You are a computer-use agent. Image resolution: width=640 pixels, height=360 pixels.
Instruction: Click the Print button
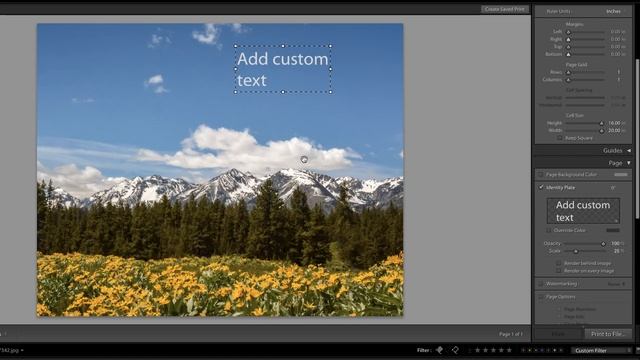558,334
